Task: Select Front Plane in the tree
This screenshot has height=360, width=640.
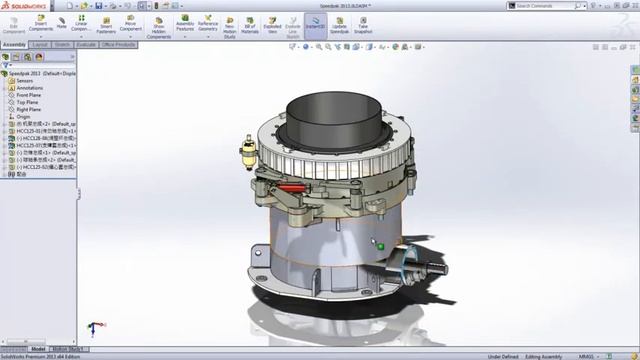Action: 29,95
